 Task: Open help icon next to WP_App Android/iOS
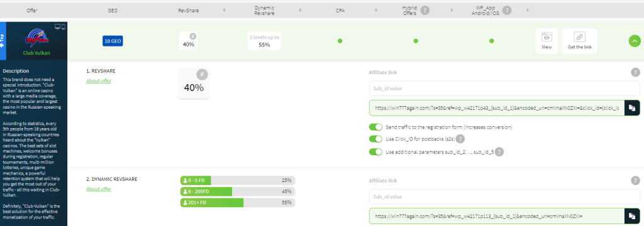pos(507,10)
